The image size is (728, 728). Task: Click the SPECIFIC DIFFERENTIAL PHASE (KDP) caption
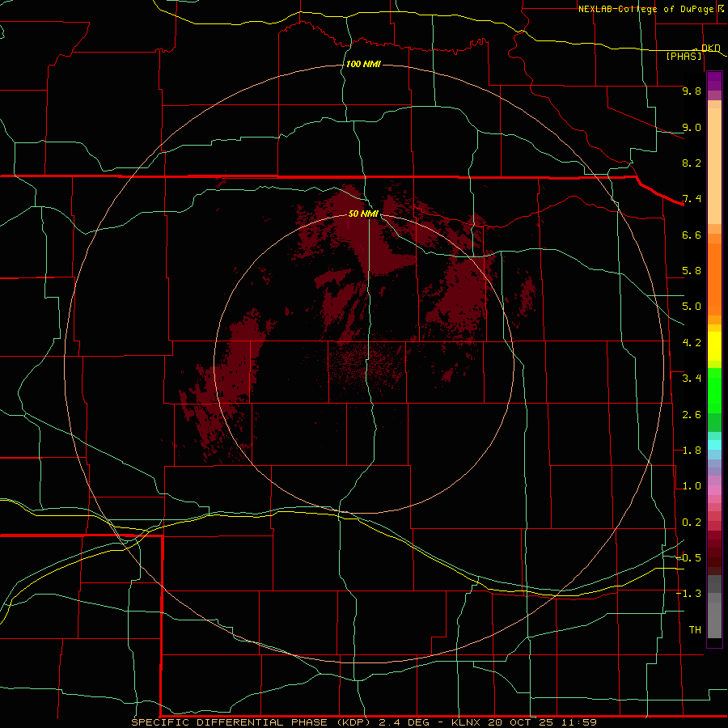(251, 722)
